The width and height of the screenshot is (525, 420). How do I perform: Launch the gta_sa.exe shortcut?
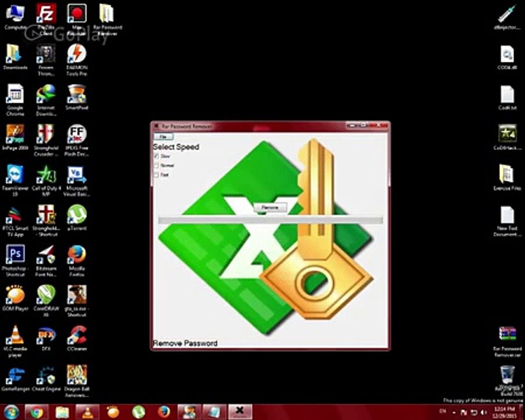[x=76, y=301]
